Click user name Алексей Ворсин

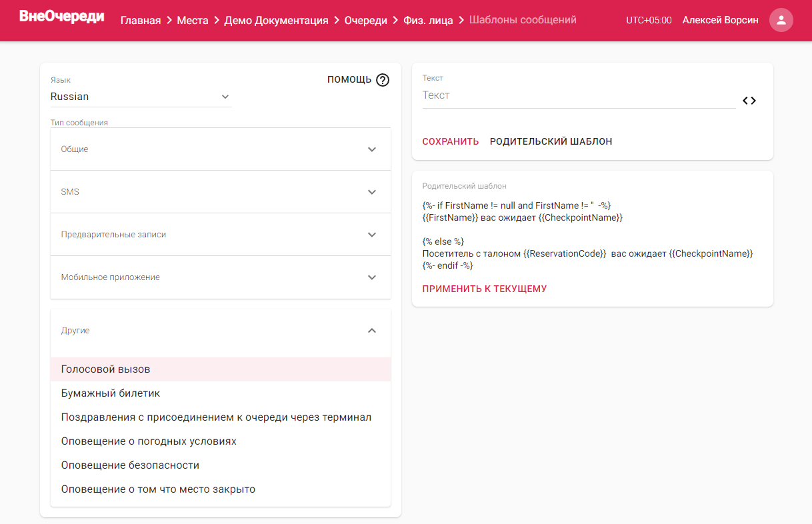pyautogui.click(x=721, y=21)
